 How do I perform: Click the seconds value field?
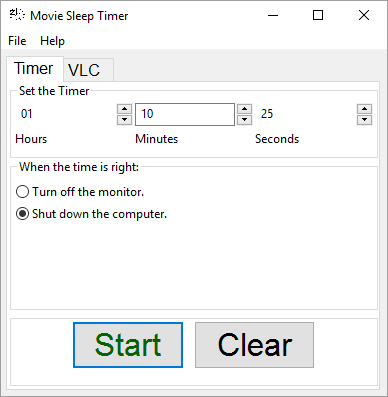306,114
